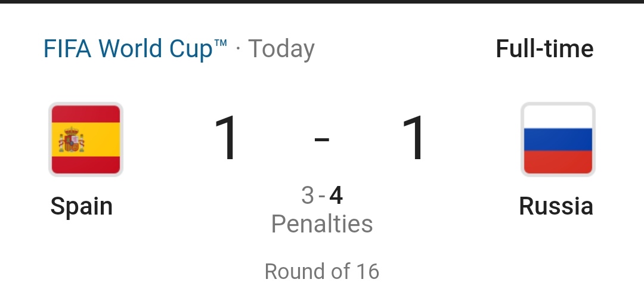Click the Russia flag icon
Viewport: 644px width, 304px height.
click(x=558, y=139)
